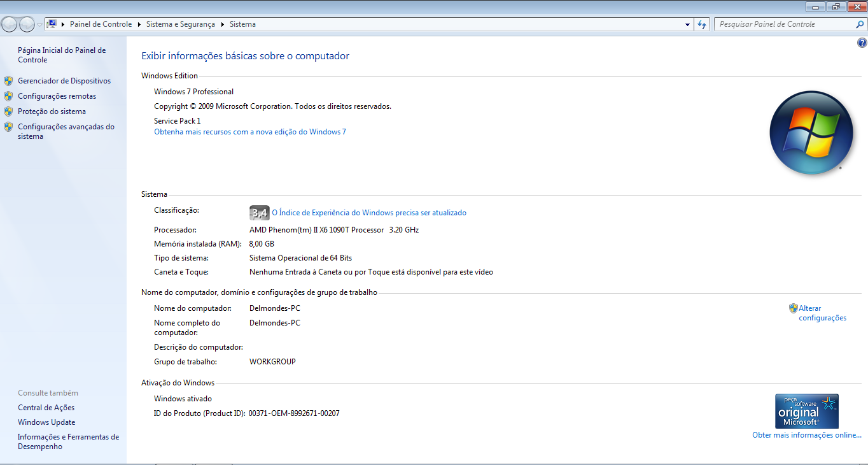868x465 pixels.
Task: Minimize the window
Action: click(x=816, y=6)
